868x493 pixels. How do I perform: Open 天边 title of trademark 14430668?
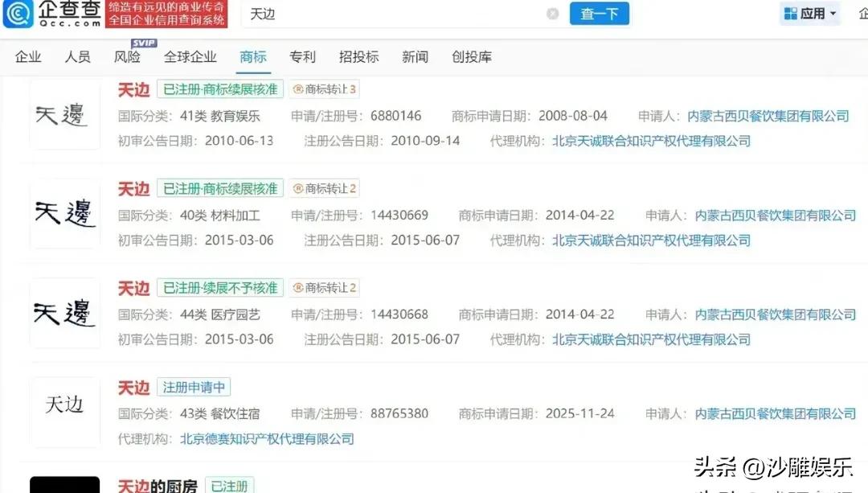tap(133, 287)
